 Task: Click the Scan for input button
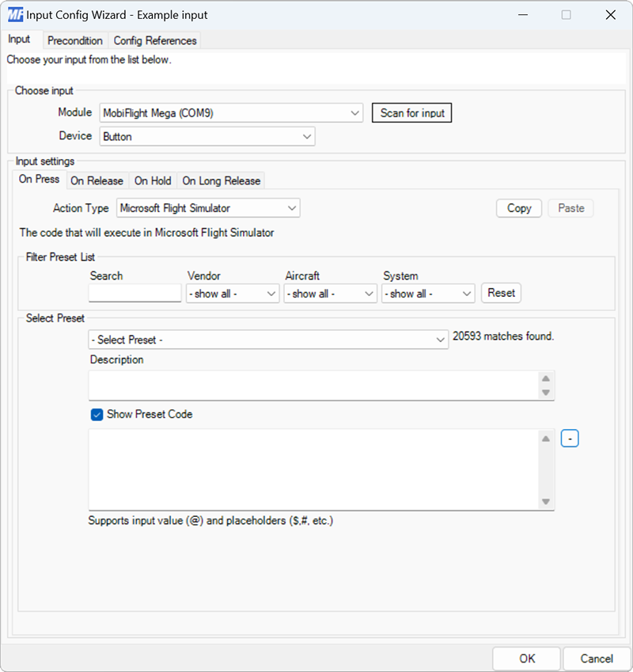point(411,112)
